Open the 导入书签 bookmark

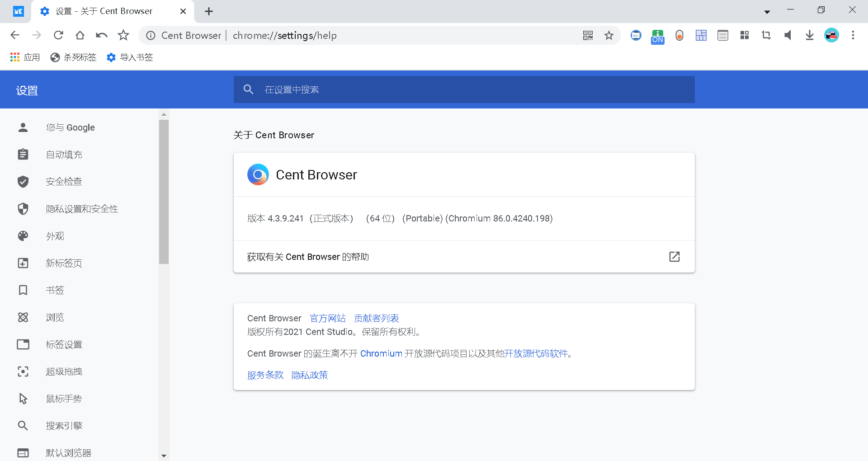tap(130, 57)
